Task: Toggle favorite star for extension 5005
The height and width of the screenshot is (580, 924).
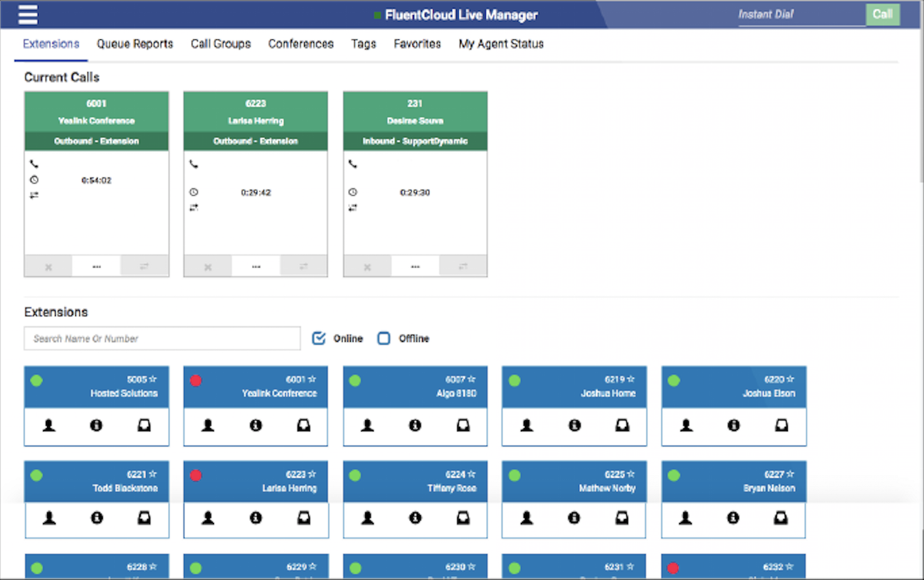Action: pos(152,379)
